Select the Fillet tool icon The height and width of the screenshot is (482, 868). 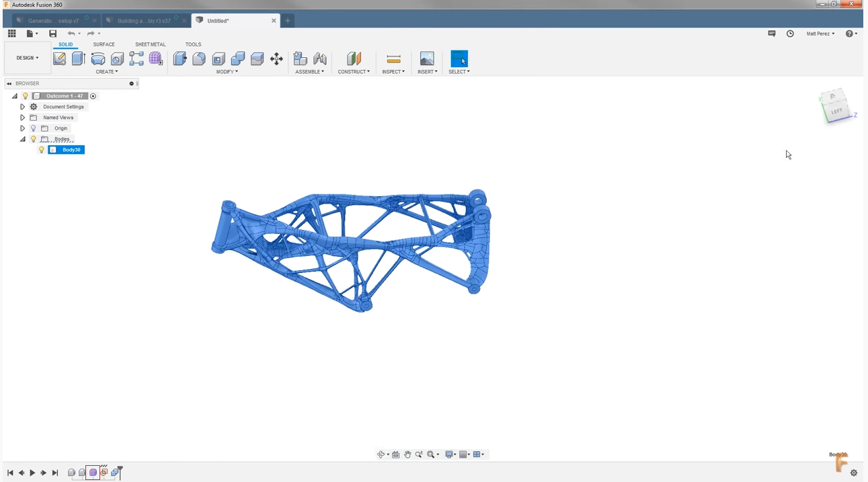pyautogui.click(x=199, y=59)
